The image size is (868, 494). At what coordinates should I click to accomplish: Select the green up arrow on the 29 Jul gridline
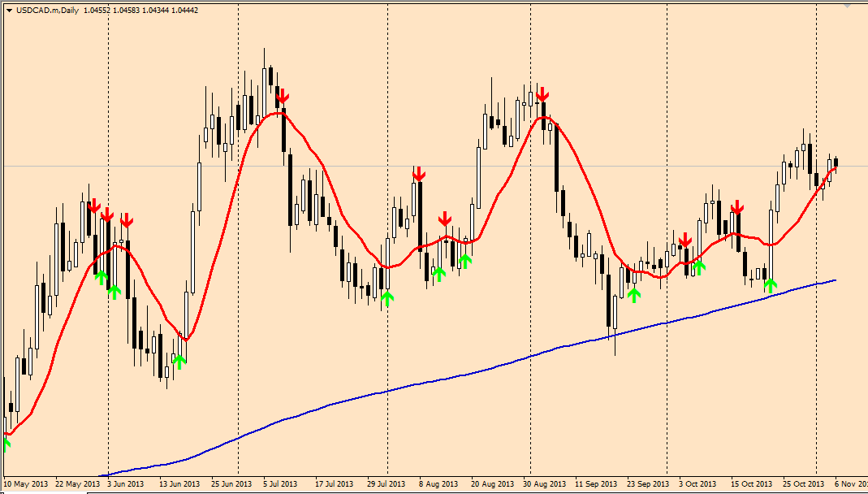387,299
